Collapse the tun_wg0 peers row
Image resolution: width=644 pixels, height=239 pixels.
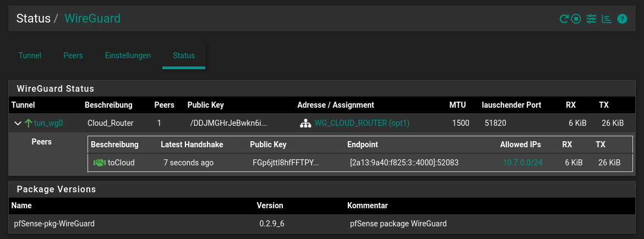pyautogui.click(x=18, y=124)
